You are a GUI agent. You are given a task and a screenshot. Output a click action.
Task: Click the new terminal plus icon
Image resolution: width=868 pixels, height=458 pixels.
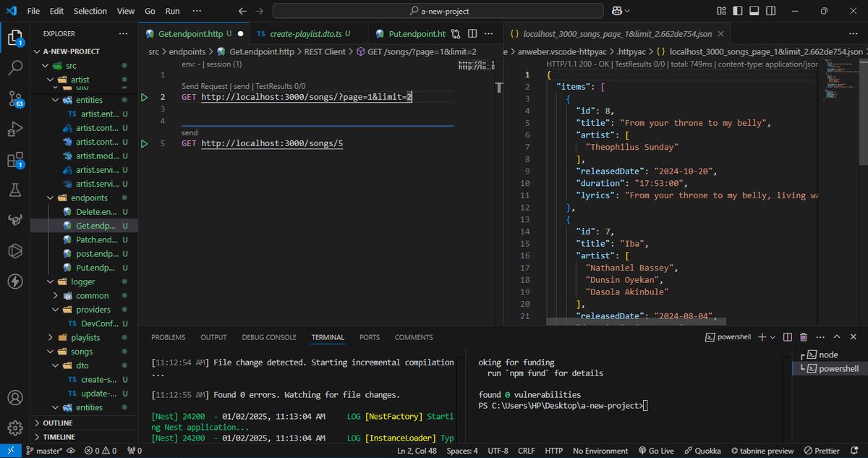pos(762,337)
